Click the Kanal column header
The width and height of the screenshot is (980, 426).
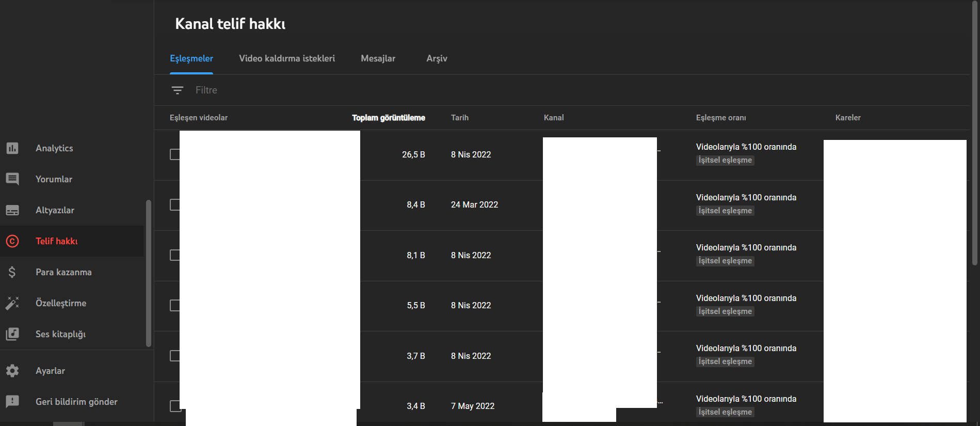click(554, 118)
